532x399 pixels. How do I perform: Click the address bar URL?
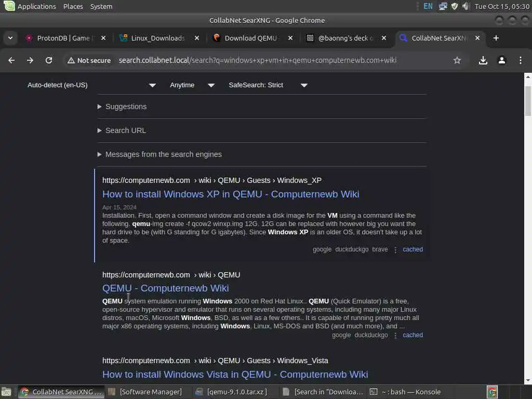tap(258, 60)
